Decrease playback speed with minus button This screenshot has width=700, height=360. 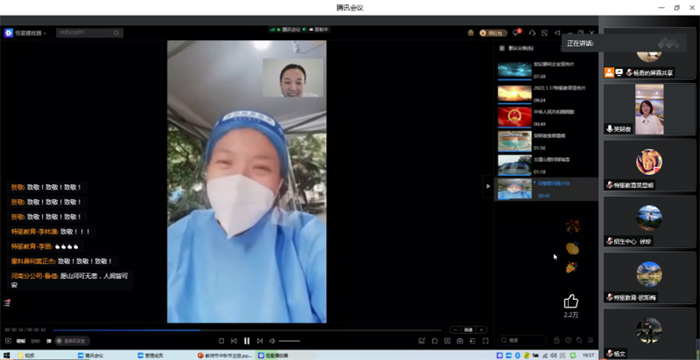pos(455,330)
